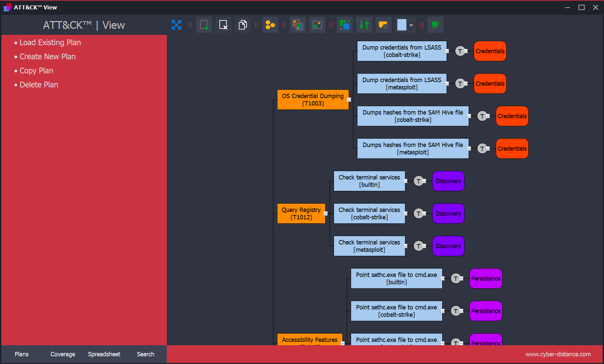Click the light blue color swatch in toolbar

coord(402,25)
